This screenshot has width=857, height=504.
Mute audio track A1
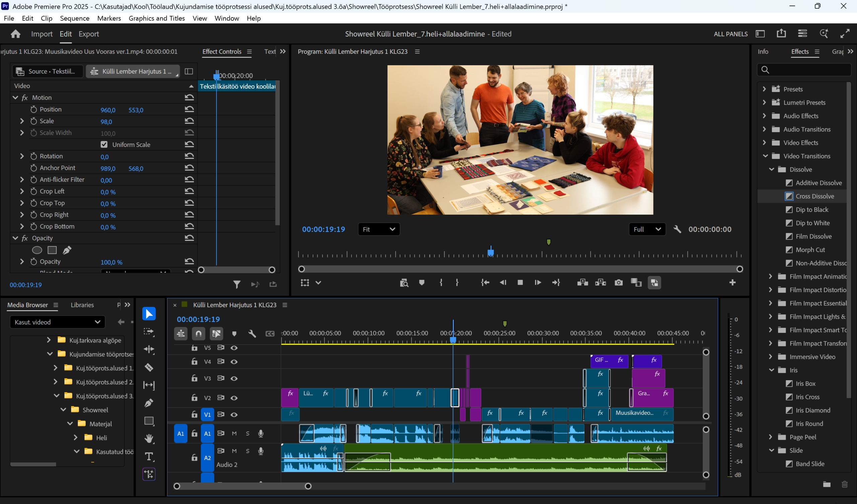(234, 433)
